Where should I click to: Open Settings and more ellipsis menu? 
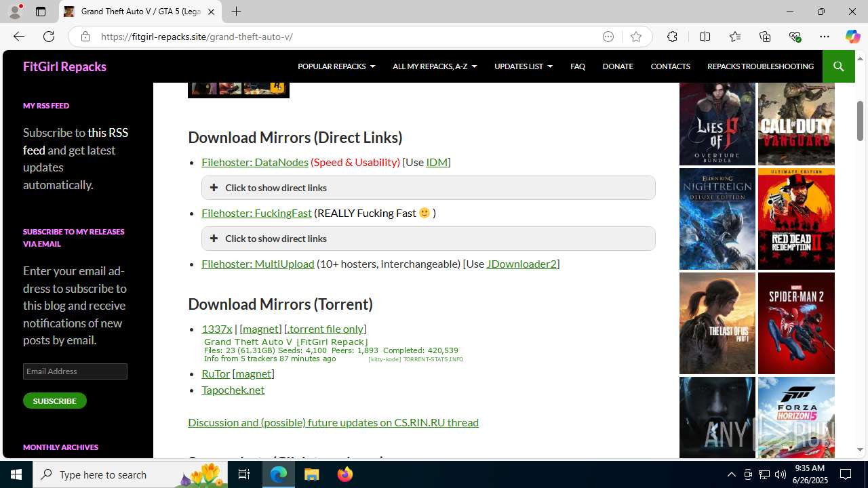click(825, 37)
